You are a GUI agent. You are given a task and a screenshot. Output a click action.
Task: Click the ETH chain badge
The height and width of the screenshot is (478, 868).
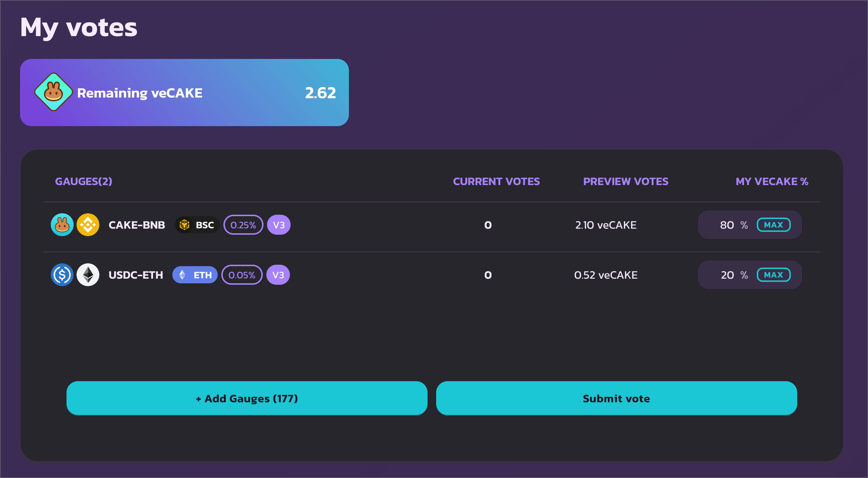coord(195,275)
